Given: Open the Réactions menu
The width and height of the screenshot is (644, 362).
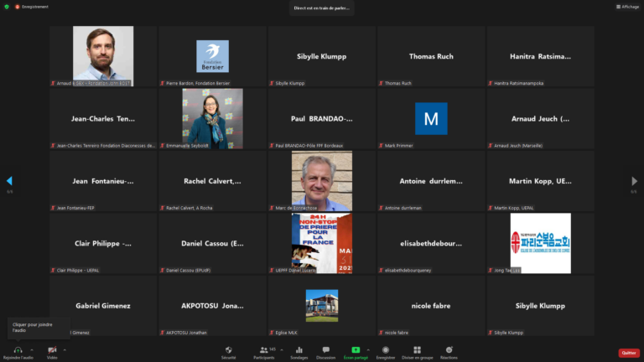Looking at the screenshot, I should (x=449, y=349).
